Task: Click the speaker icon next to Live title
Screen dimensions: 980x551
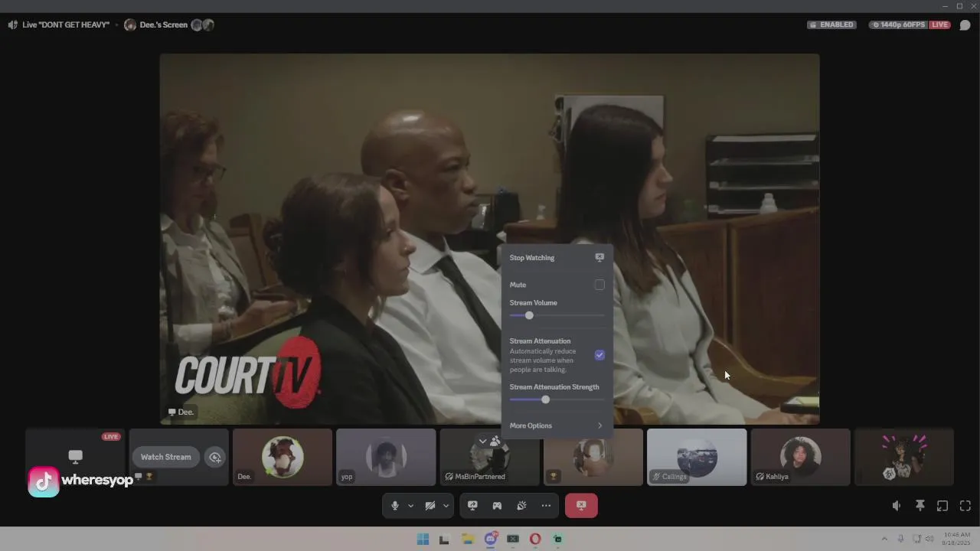Action: 13,24
